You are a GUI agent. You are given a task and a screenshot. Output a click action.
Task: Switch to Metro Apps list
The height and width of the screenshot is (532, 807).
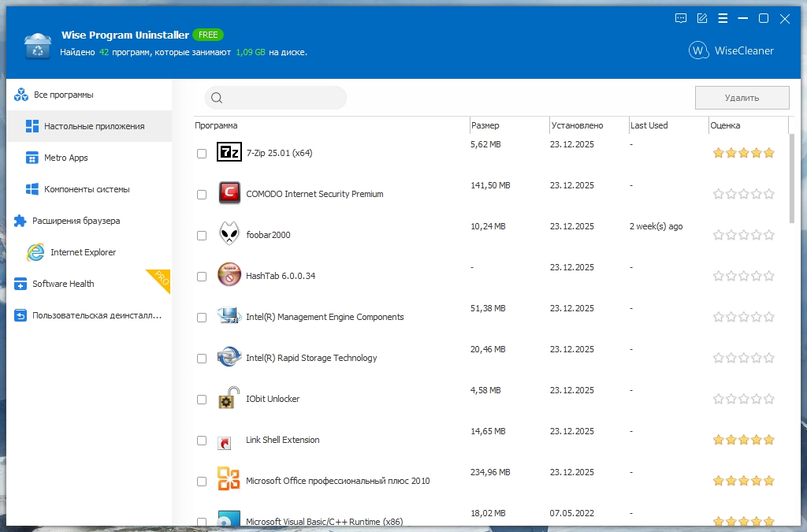(x=66, y=158)
